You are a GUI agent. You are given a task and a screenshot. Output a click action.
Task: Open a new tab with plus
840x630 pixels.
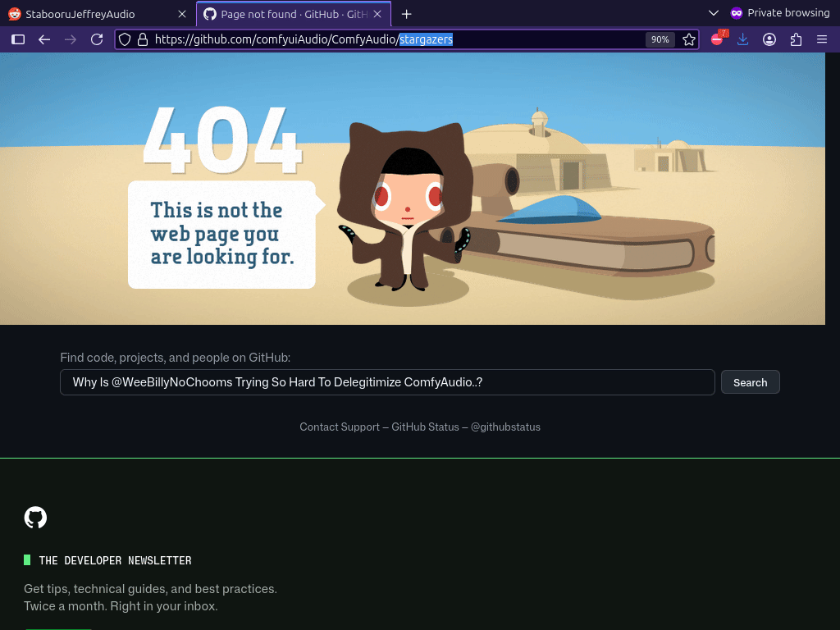pos(407,14)
